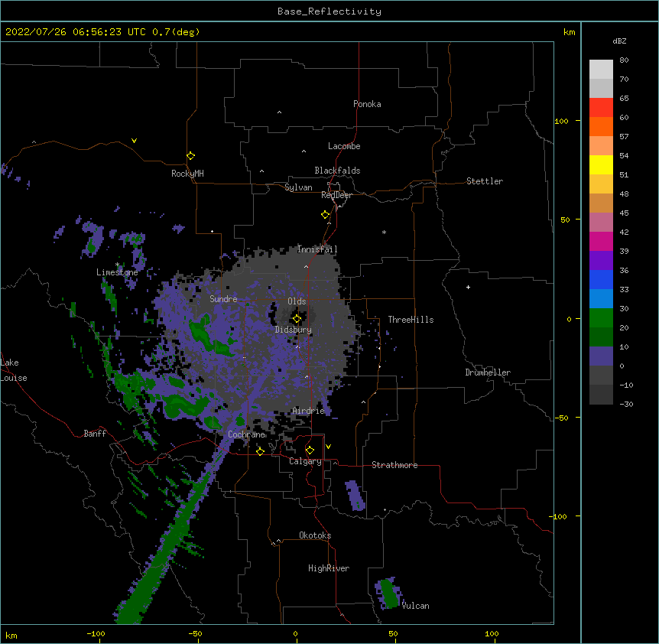Click the Blackfalds label
Image resolution: width=659 pixels, height=644 pixels.
click(337, 171)
